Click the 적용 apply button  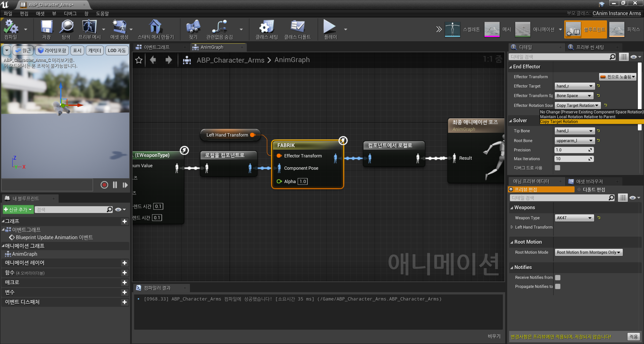(633, 336)
